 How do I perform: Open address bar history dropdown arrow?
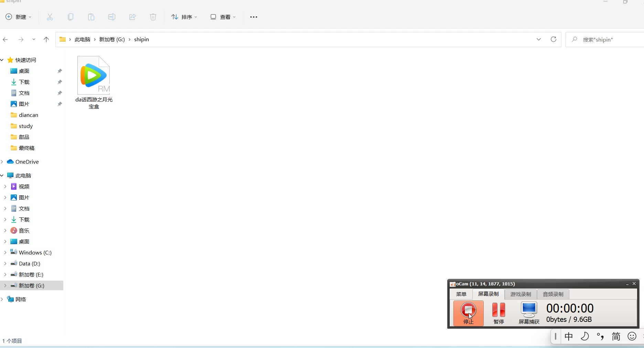[x=539, y=40]
